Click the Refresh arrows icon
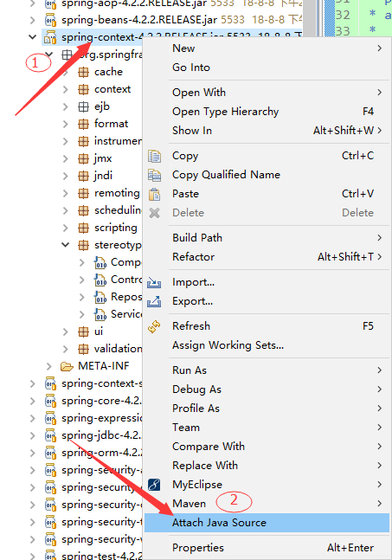Screen dimensions: 392x560 coord(154,326)
